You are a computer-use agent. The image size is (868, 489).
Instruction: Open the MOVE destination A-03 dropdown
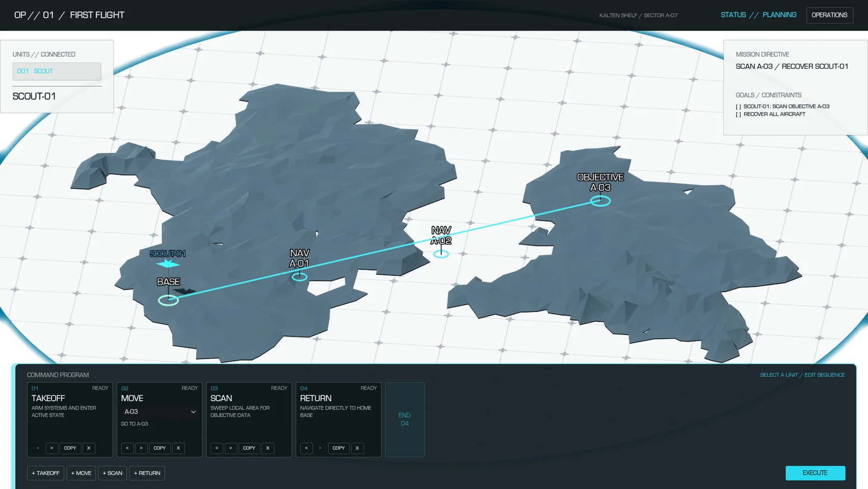[159, 412]
